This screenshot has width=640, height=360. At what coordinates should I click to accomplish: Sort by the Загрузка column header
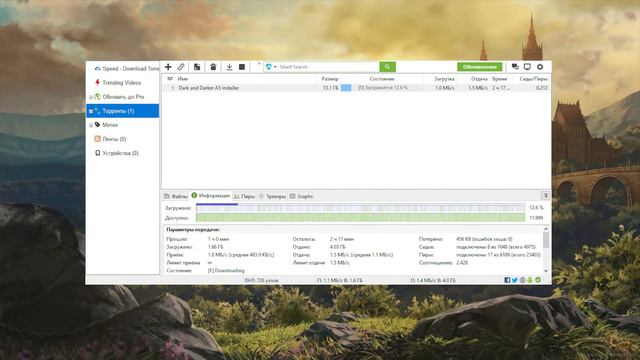444,79
